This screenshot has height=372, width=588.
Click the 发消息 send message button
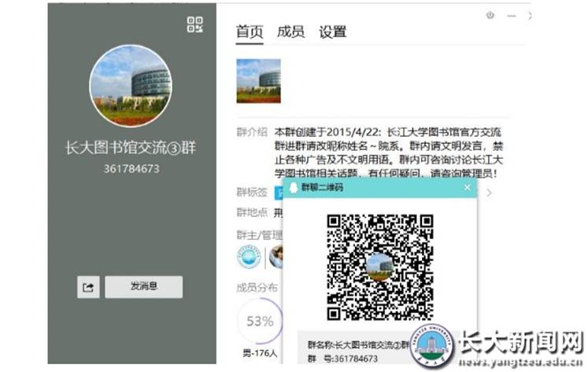tap(143, 287)
